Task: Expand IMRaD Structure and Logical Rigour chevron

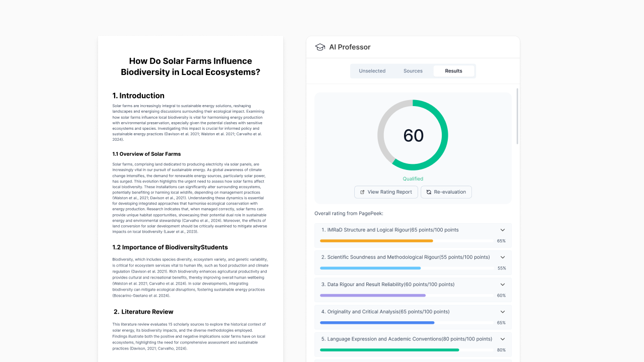Action: click(x=502, y=230)
